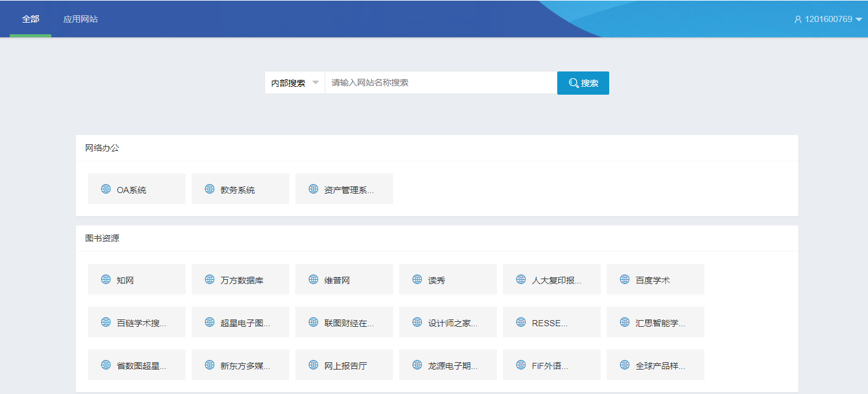Image resolution: width=868 pixels, height=394 pixels.
Task: Click the globe icon next to 网上报告厅
Action: coord(313,365)
